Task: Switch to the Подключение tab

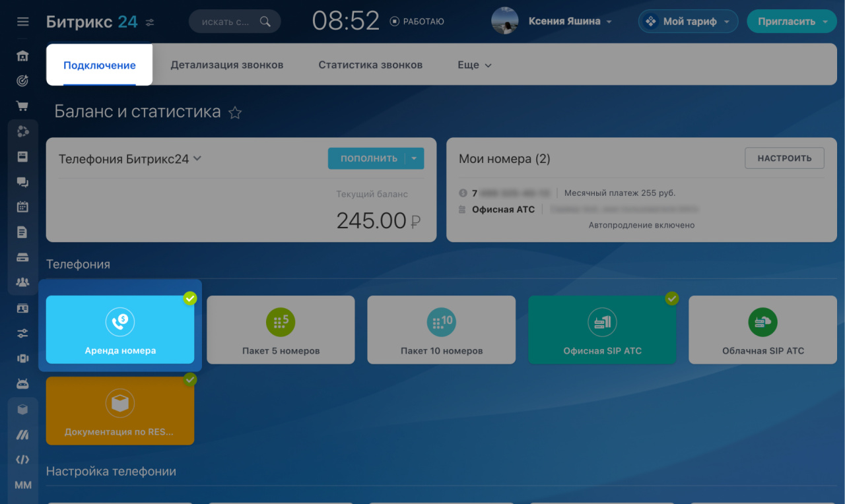Action: (x=100, y=65)
